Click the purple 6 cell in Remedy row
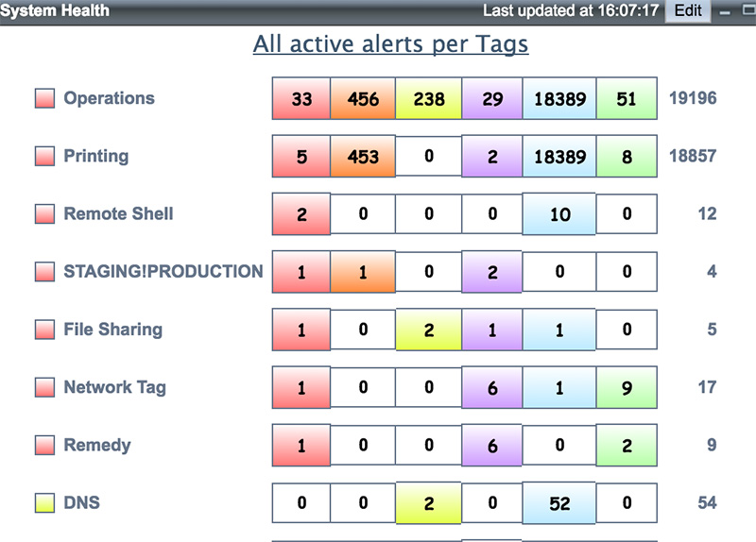756x542 pixels. (x=491, y=445)
